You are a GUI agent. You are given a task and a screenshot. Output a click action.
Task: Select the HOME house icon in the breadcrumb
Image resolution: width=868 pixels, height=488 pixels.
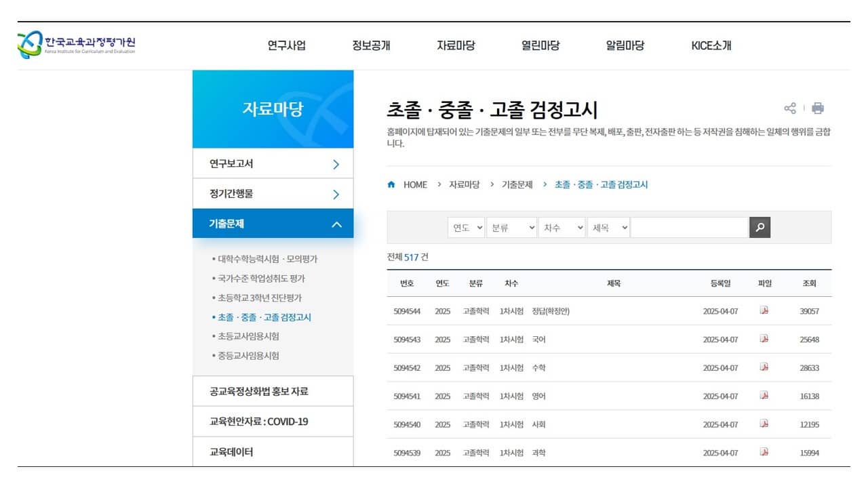[391, 184]
